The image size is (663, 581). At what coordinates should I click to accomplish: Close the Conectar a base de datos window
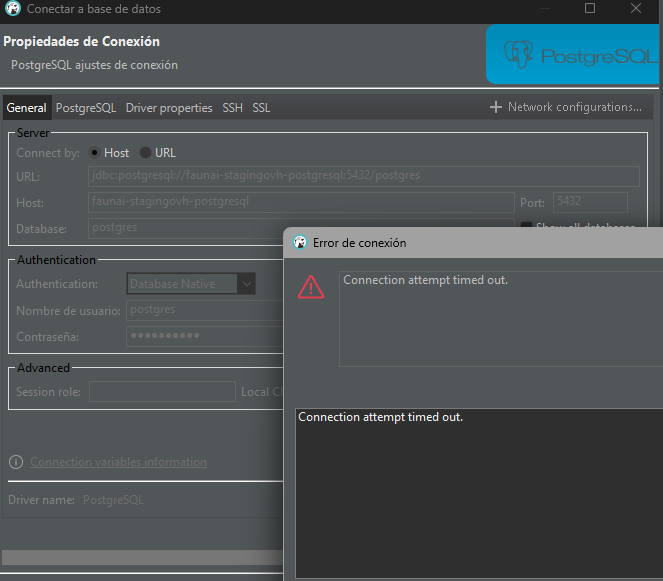(636, 9)
